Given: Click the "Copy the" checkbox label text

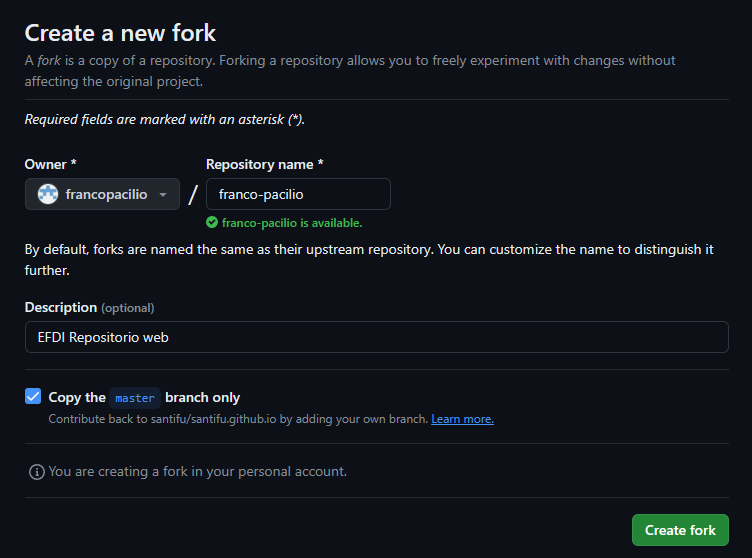Looking at the screenshot, I should (77, 397).
